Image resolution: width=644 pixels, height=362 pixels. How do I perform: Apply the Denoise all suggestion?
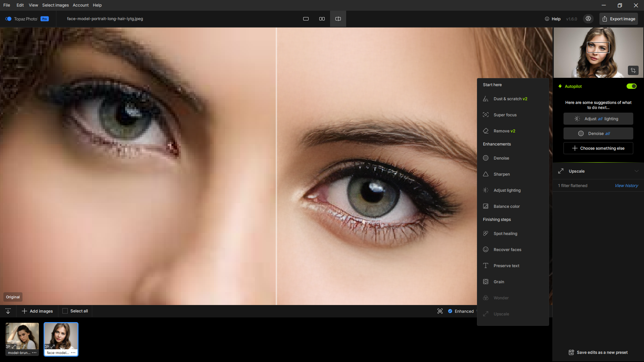click(598, 133)
